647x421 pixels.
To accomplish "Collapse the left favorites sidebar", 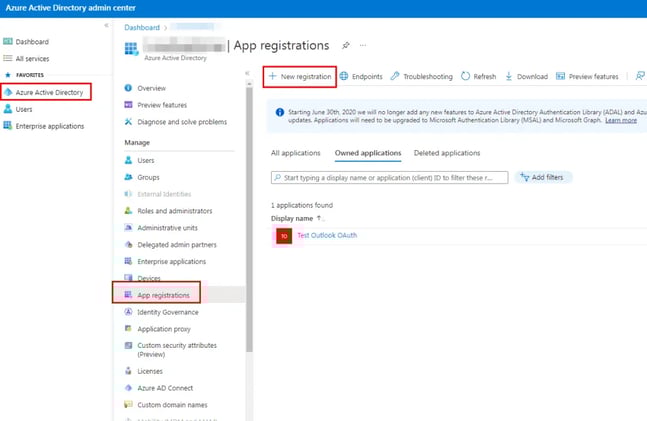I will point(107,25).
